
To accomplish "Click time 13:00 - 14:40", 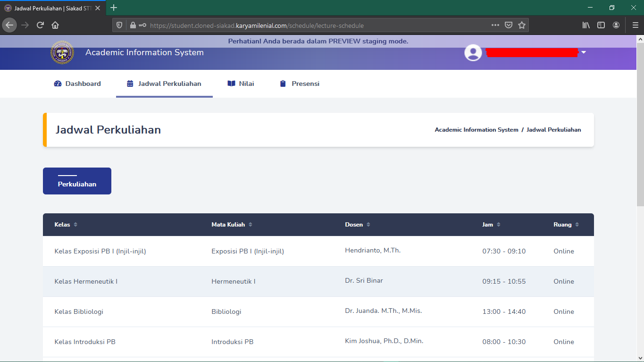I will click(504, 312).
